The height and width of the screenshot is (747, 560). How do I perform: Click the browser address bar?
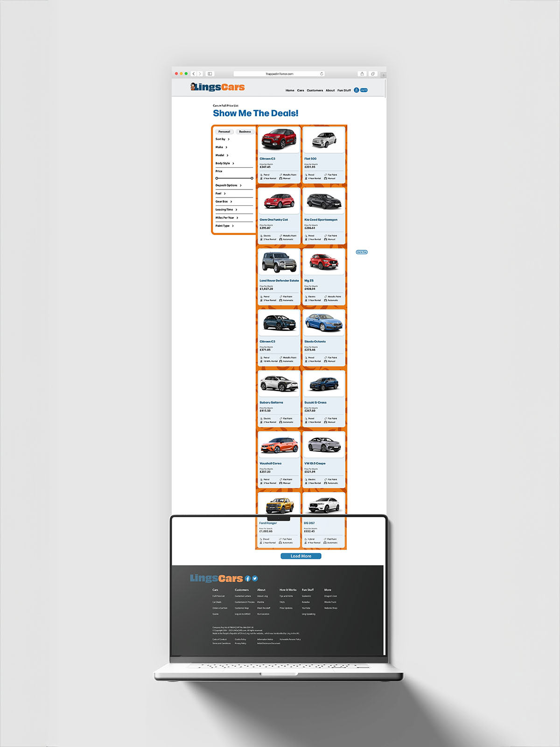279,74
